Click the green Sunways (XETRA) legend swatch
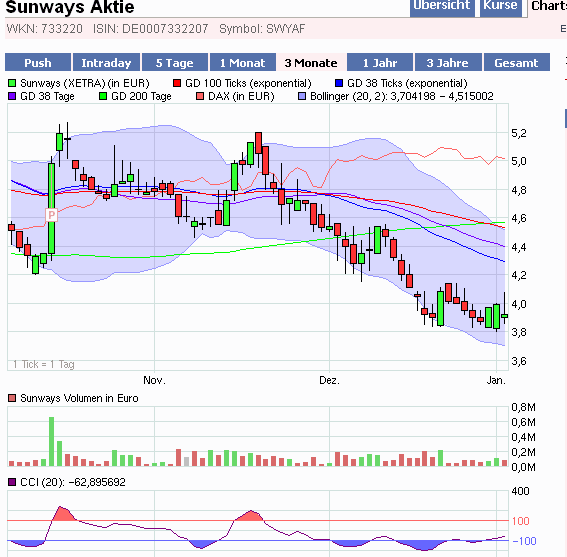This screenshot has height=557, width=567. pyautogui.click(x=12, y=83)
